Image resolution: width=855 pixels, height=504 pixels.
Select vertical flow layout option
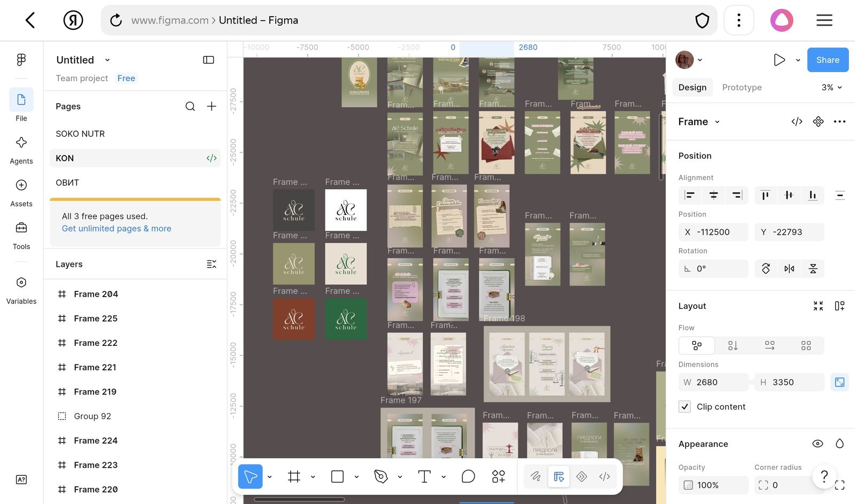coord(733,345)
